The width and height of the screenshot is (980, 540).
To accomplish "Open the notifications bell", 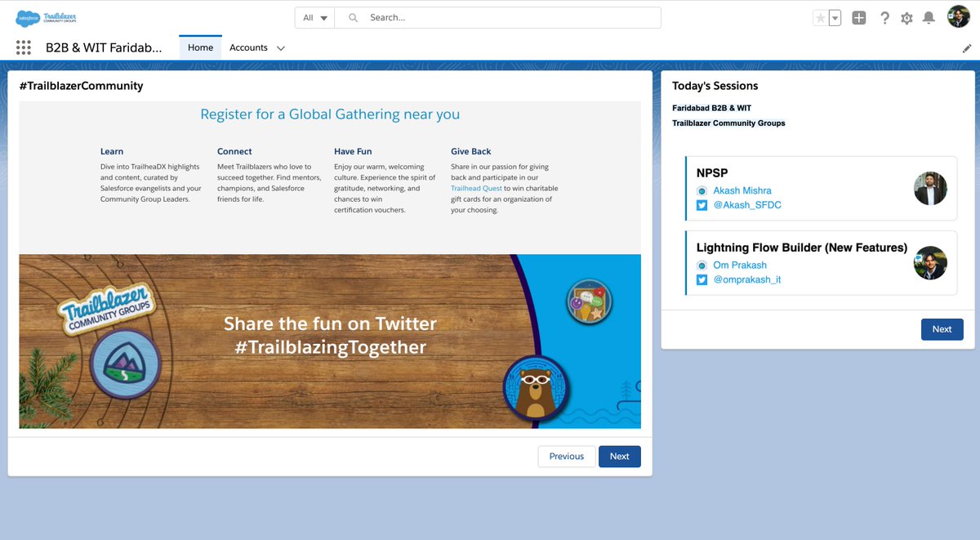I will [929, 18].
